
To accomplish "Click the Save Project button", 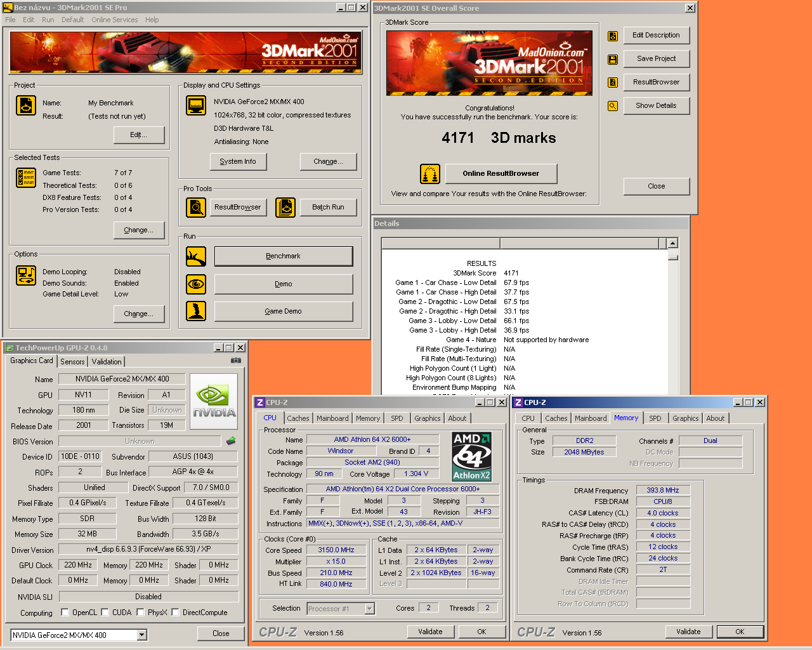I will click(x=657, y=58).
